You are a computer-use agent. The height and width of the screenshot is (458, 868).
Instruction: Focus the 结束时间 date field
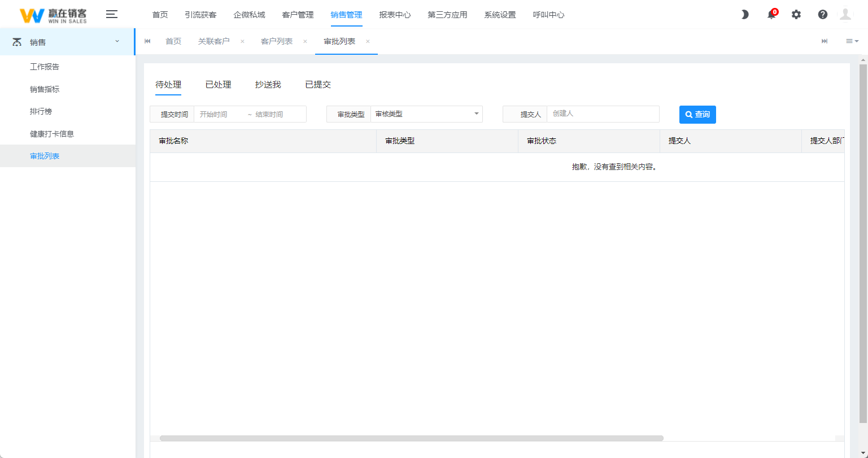tap(277, 114)
